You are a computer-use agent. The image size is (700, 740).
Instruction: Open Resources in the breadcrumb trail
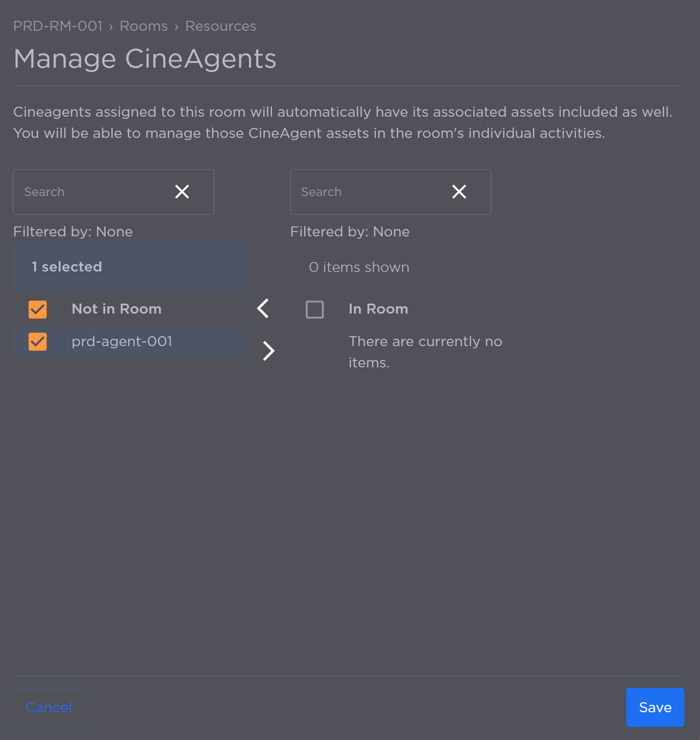[221, 26]
